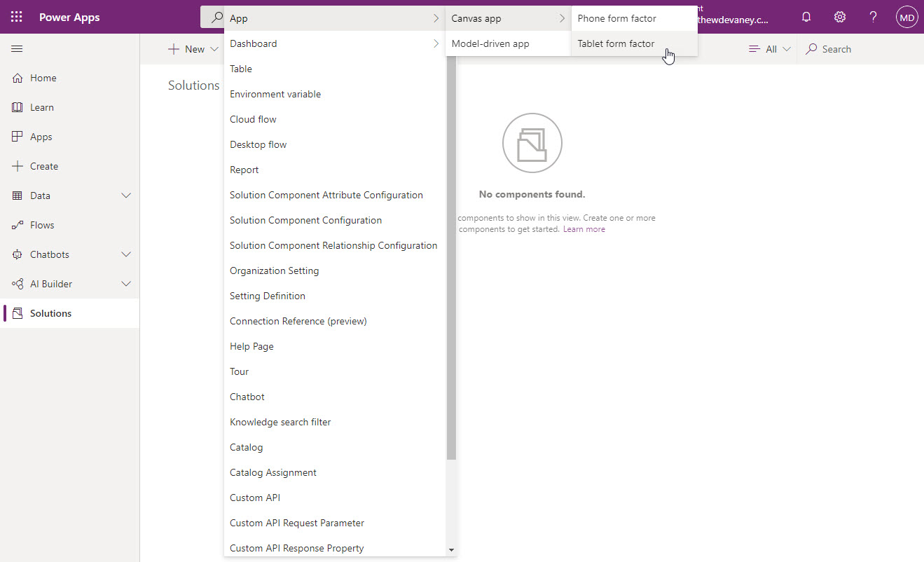Image resolution: width=924 pixels, height=562 pixels.
Task: Choose Tablet form factor
Action: [x=616, y=43]
